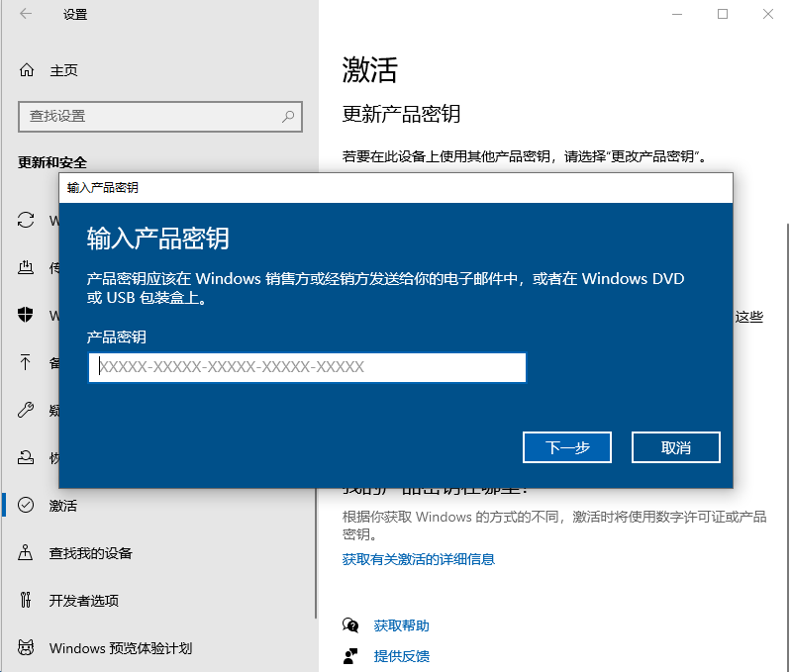791x672 pixels.
Task: Open 激活 in the sidebar
Action: click(63, 506)
